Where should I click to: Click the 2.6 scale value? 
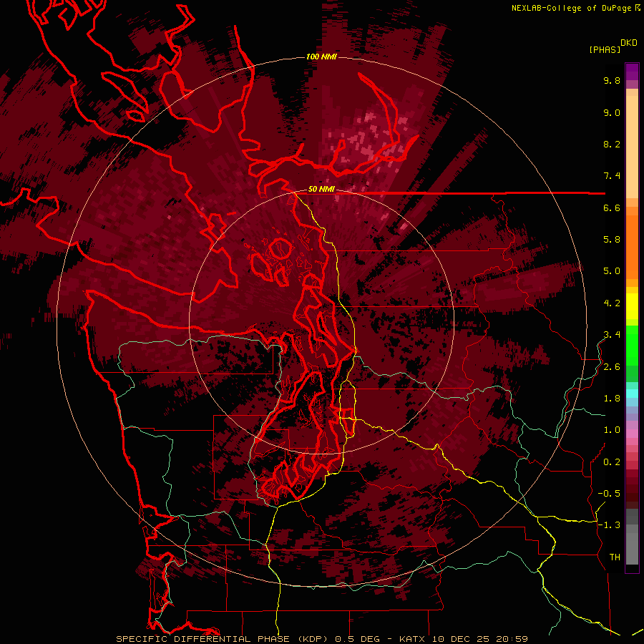pyautogui.click(x=612, y=367)
